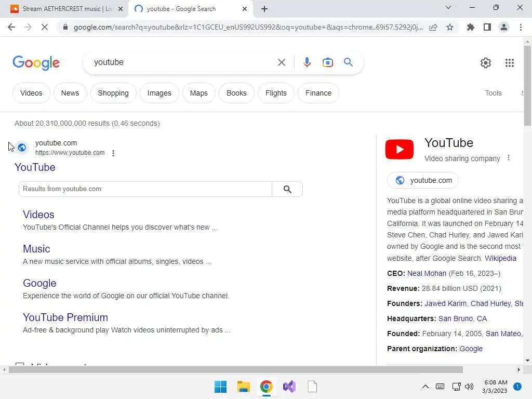This screenshot has width=532, height=399.
Task: Share this page from the address bar
Action: [433, 27]
